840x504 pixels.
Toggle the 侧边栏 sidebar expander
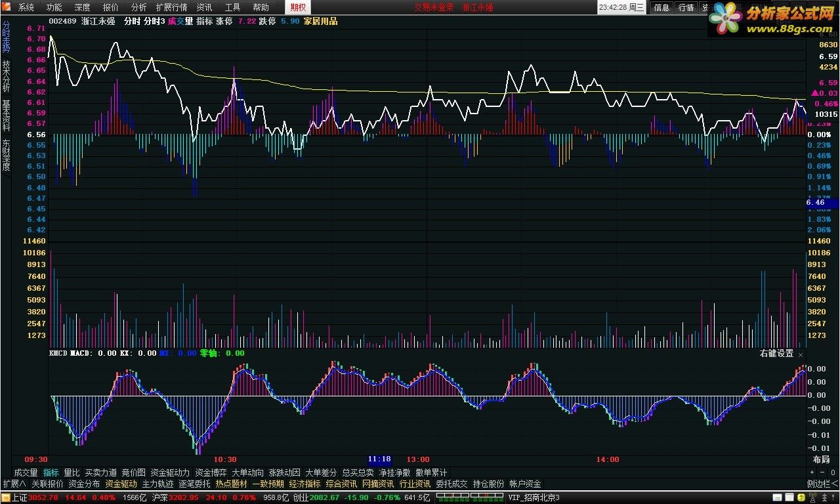822,484
